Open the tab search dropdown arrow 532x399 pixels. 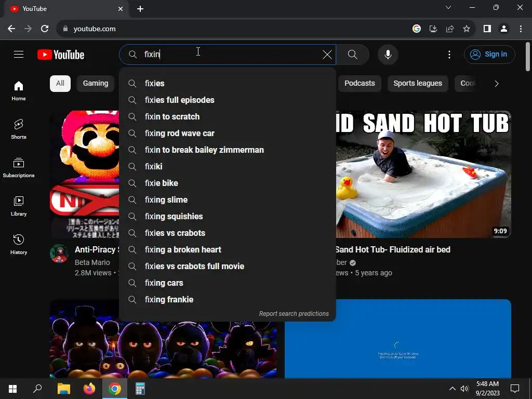click(x=448, y=7)
